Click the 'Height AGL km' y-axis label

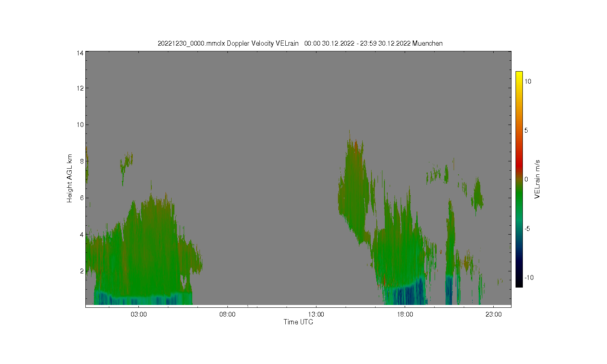70,178
